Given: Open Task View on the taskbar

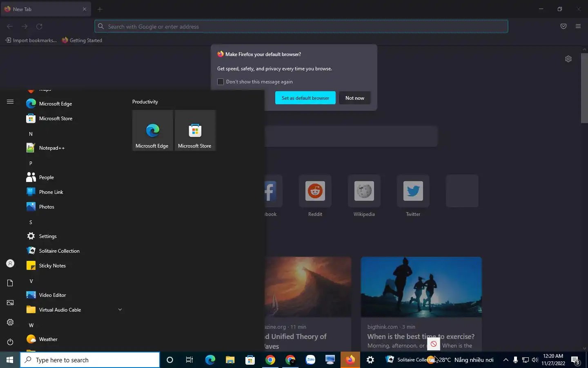Looking at the screenshot, I should coord(189,360).
